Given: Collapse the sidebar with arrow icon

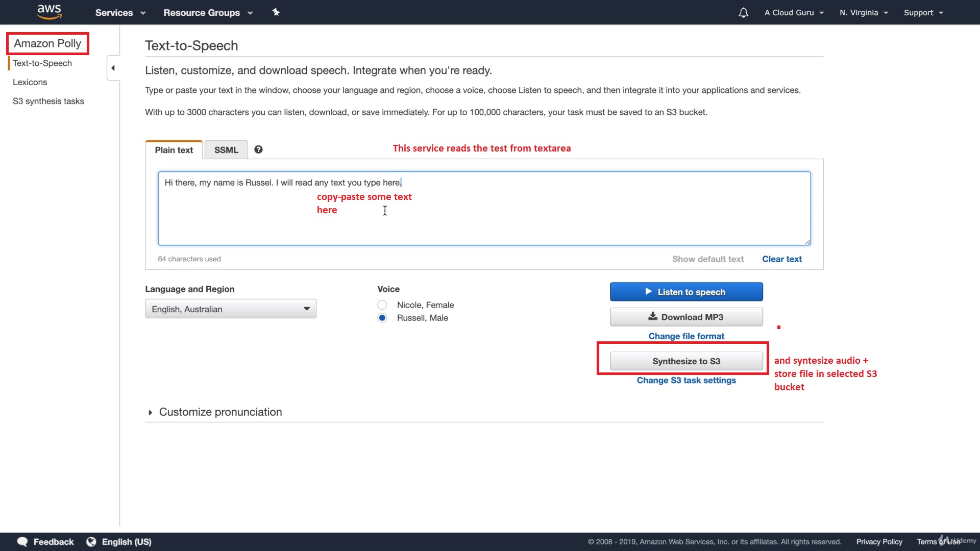Looking at the screenshot, I should (x=113, y=68).
